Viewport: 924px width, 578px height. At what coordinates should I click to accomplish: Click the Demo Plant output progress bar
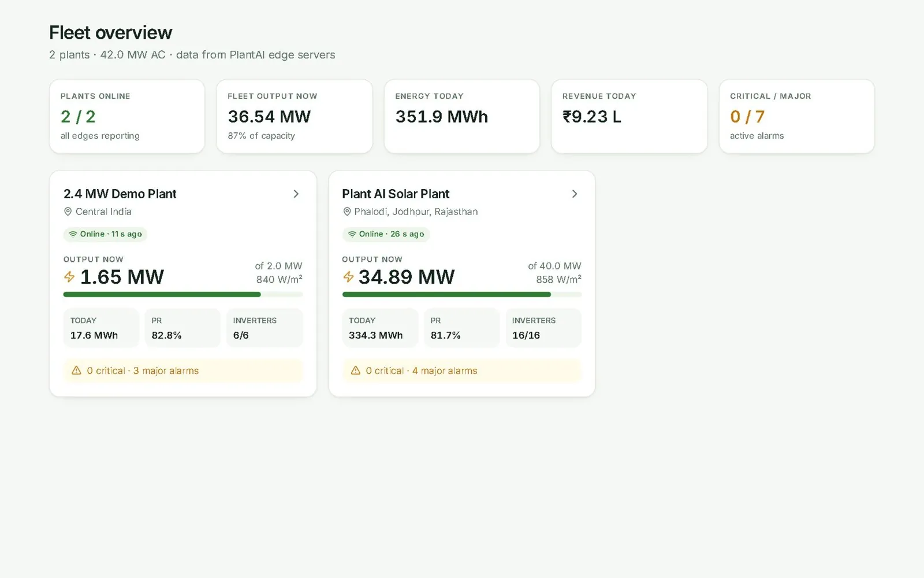pyautogui.click(x=183, y=294)
